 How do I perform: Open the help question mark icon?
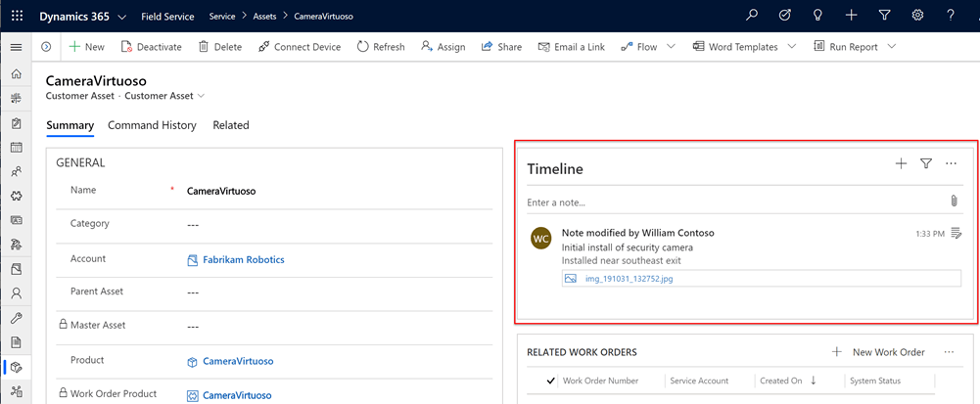951,16
